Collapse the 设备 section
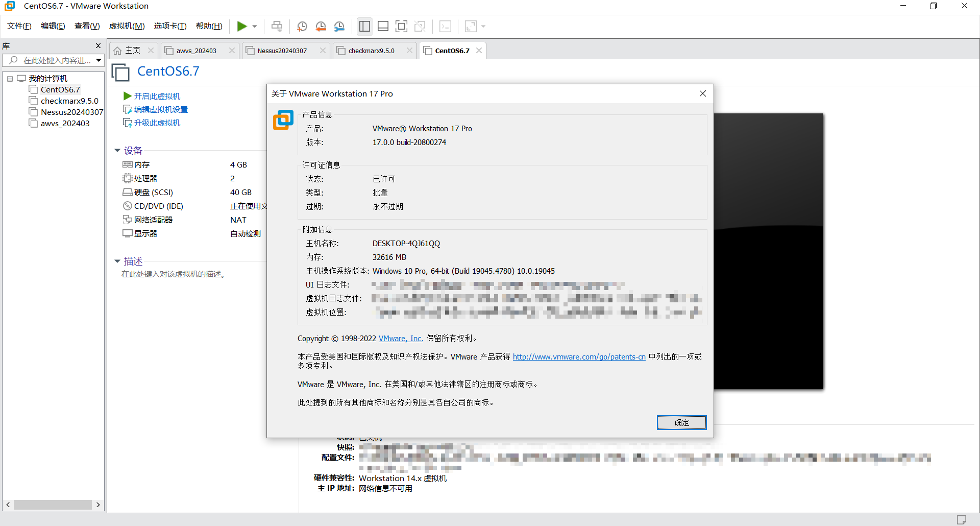 (117, 151)
